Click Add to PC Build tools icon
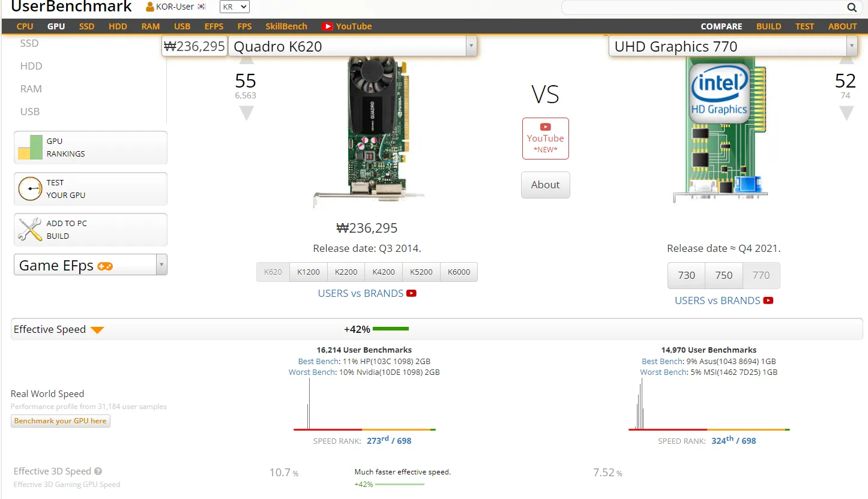 (x=30, y=230)
